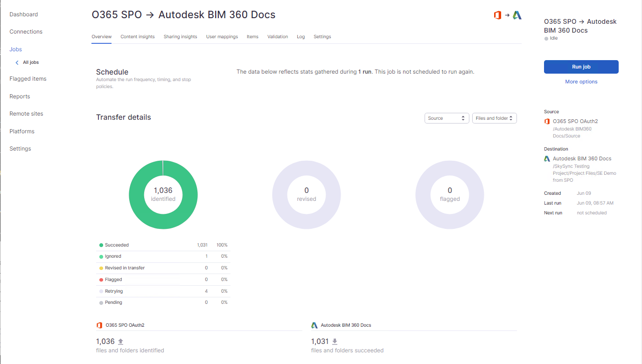
Task: Open Flagged items in sidebar
Action: pyautogui.click(x=28, y=79)
